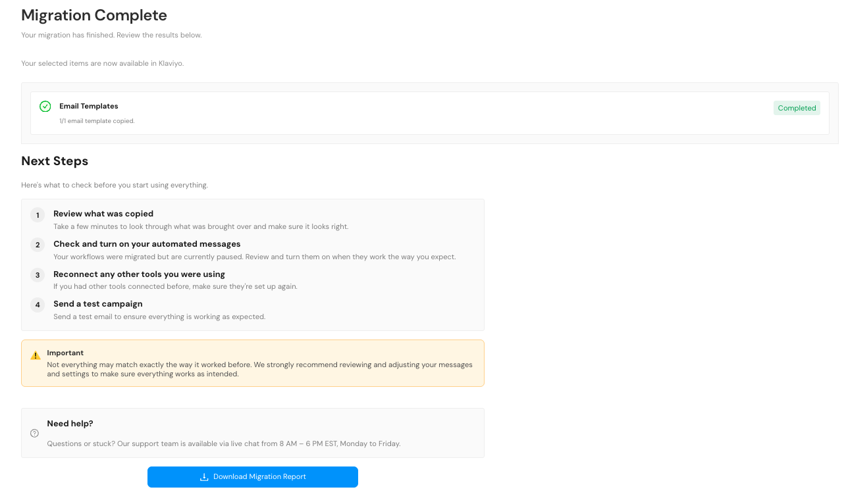Click the 1/1 email template copied progress text
This screenshot has width=846, height=504.
97,120
